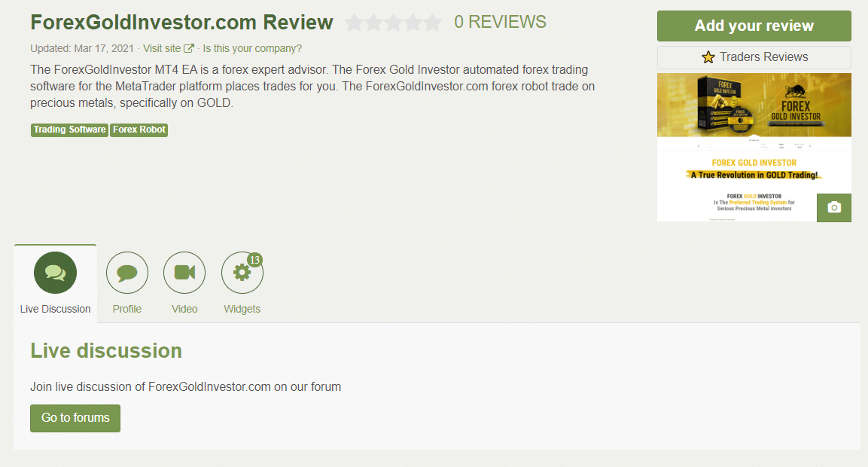Switch to the Widgets tab label
The image size is (868, 467).
(x=242, y=309)
